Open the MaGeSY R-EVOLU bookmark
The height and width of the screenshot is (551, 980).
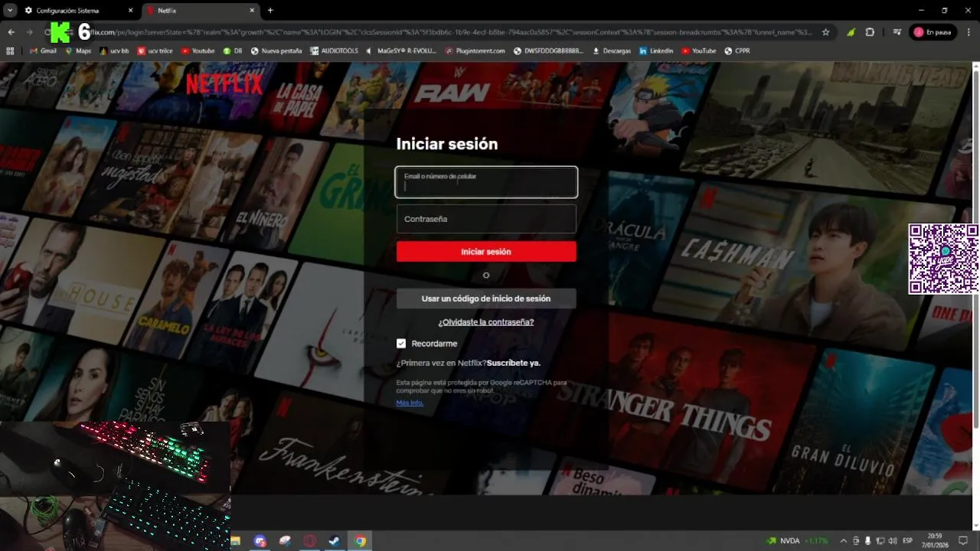[x=401, y=51]
